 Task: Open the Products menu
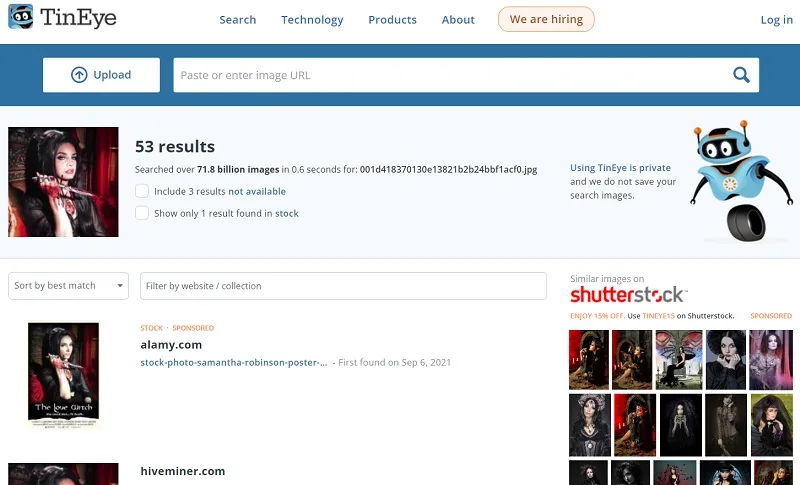tap(392, 20)
